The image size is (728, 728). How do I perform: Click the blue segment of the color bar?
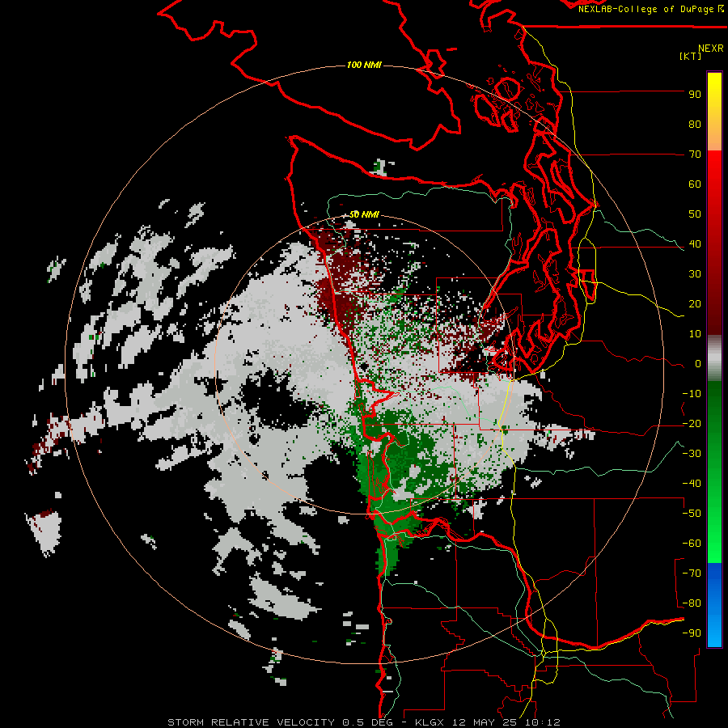coord(714,605)
